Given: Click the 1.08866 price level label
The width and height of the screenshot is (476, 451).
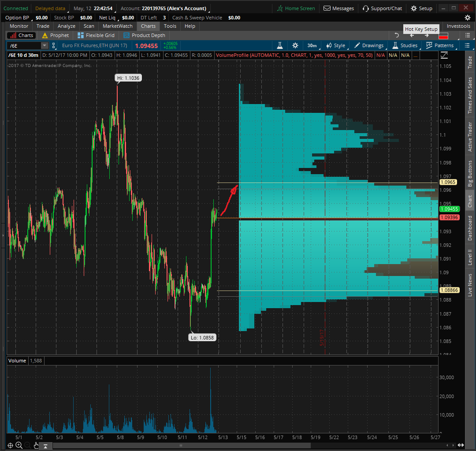Looking at the screenshot, I should [450, 290].
